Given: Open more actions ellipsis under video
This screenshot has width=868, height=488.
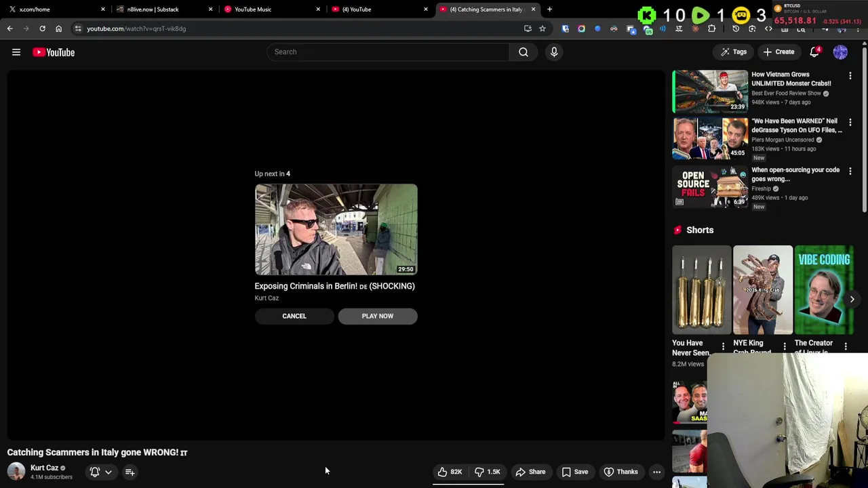Looking at the screenshot, I should (656, 472).
